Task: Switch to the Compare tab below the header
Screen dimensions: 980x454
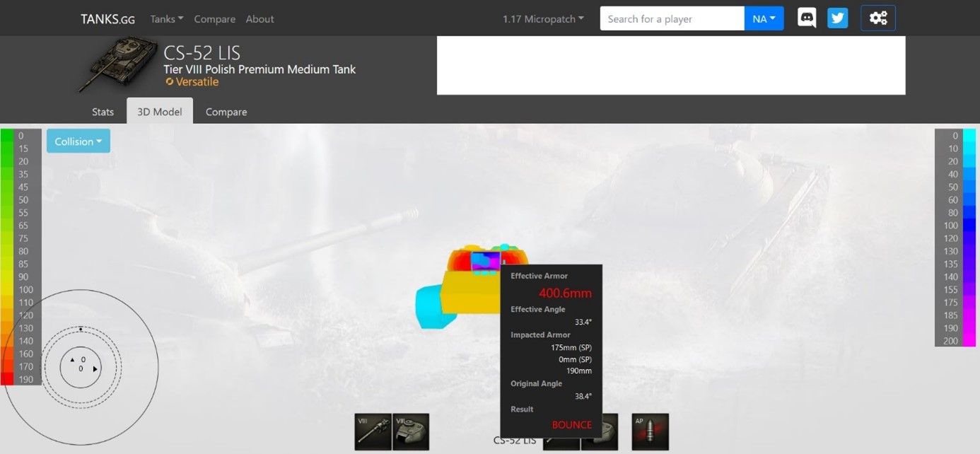Action: tap(226, 112)
